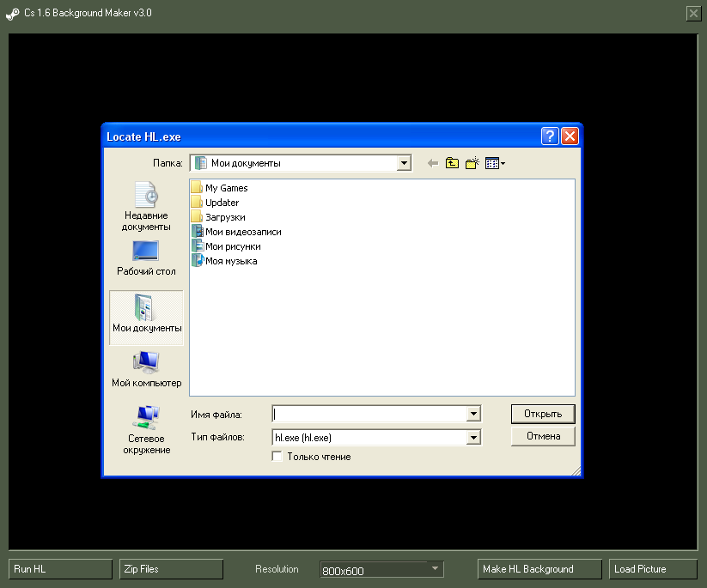Go to Рабочий стол in the places bar

click(146, 258)
